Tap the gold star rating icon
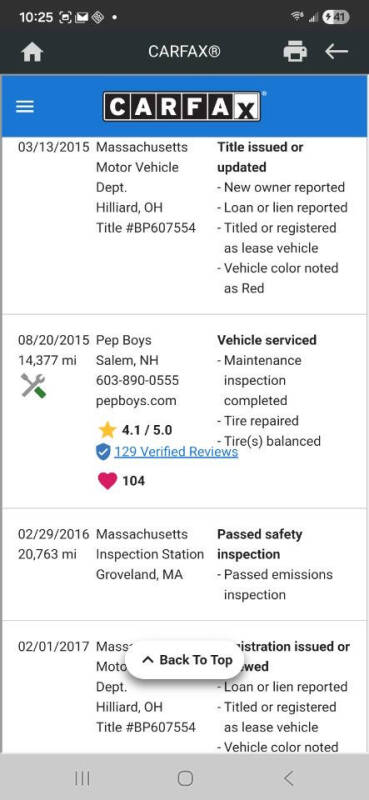The width and height of the screenshot is (369, 800). click(108, 430)
